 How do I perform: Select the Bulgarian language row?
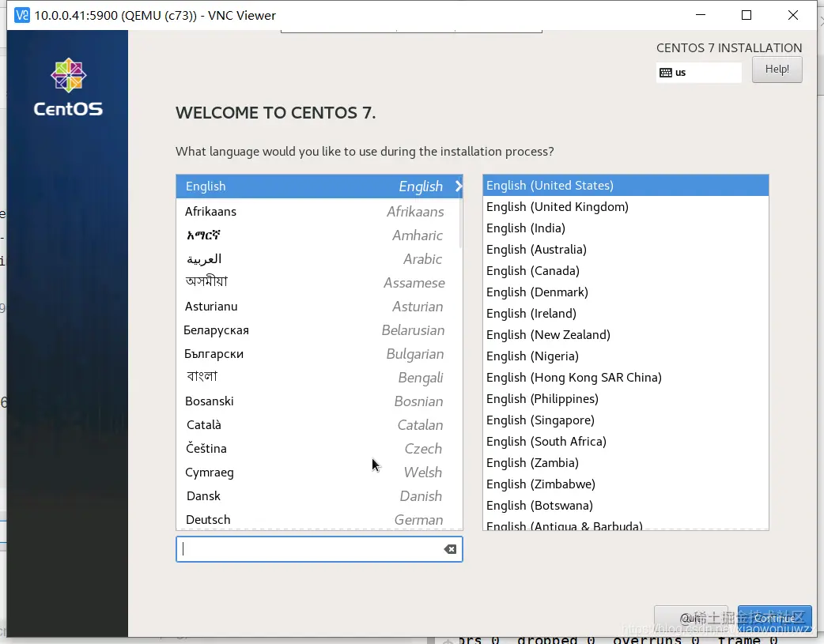coord(319,353)
